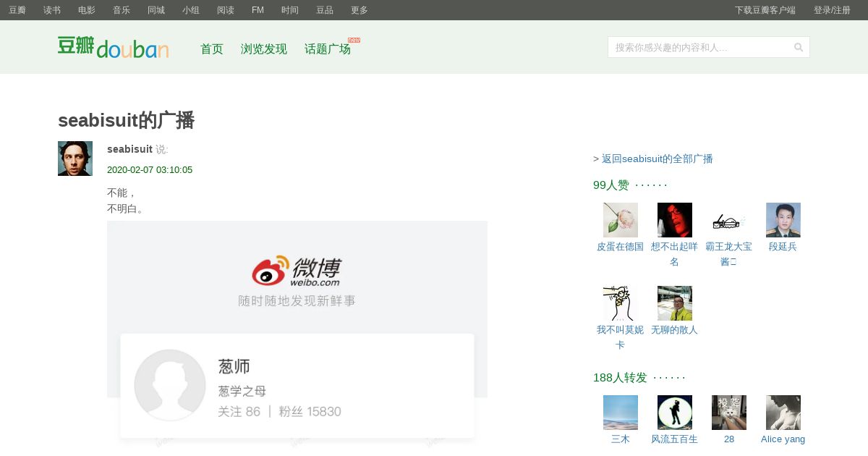Open avatar of 皮蛋在德国
Screen dimensions: 868x456
click(621, 220)
